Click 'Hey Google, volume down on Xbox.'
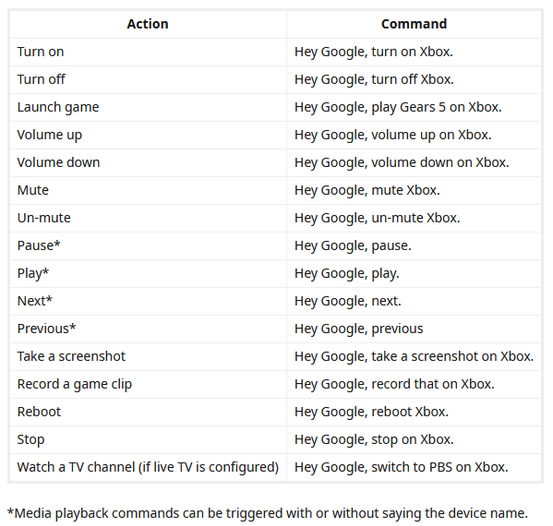The width and height of the screenshot is (553, 526). pos(402,163)
